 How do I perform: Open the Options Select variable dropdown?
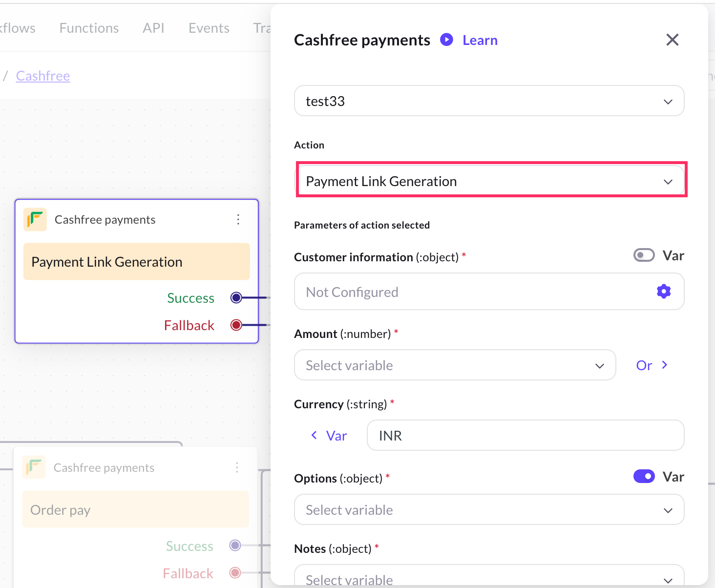[489, 510]
